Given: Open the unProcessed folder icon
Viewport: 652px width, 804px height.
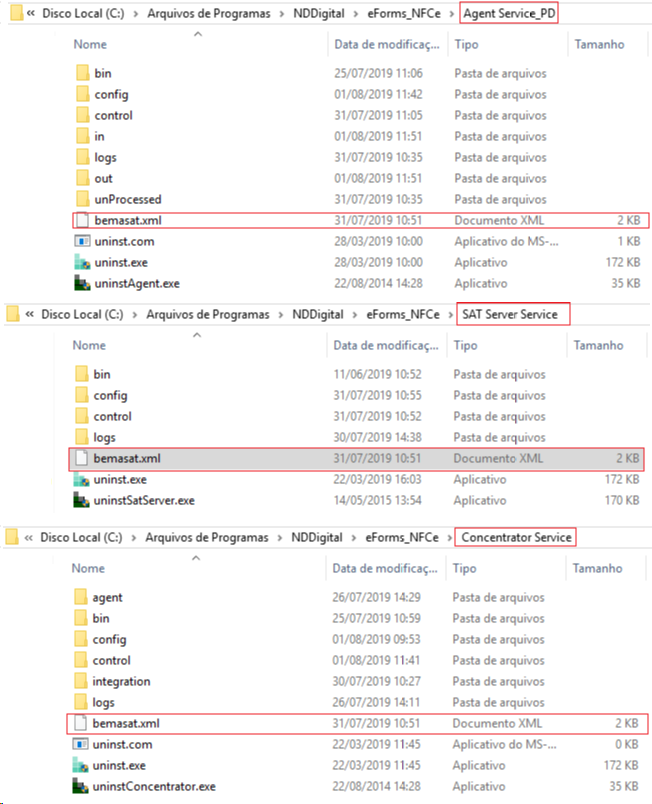Looking at the screenshot, I should coord(82,199).
